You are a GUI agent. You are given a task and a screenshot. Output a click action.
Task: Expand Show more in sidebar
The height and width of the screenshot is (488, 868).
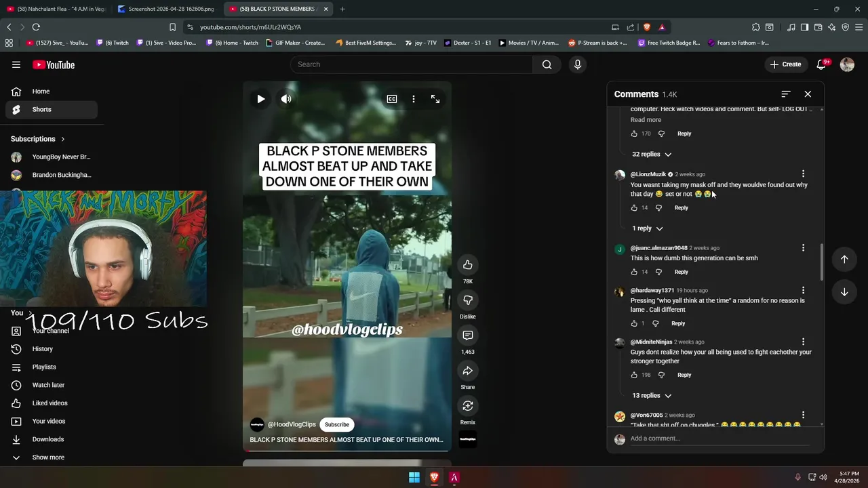pyautogui.click(x=52, y=457)
